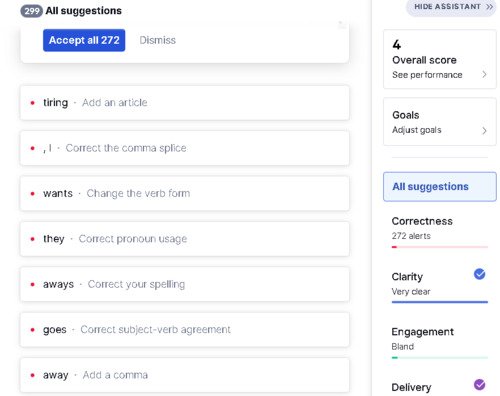
Task: Hide the assistant panel
Action: tap(451, 7)
